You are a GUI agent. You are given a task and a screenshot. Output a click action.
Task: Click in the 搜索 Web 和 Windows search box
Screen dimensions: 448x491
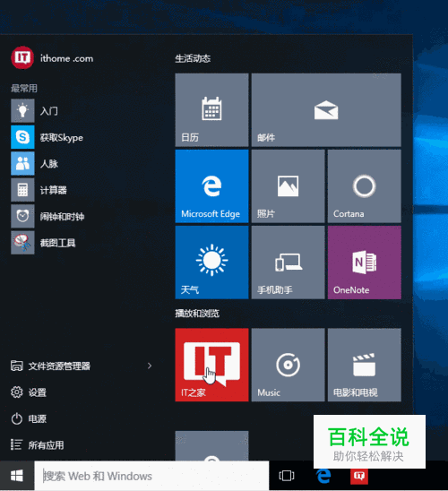tap(151, 476)
